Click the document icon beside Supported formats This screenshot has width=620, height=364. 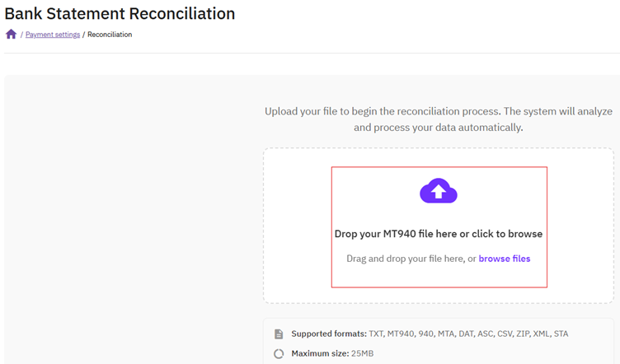point(279,334)
